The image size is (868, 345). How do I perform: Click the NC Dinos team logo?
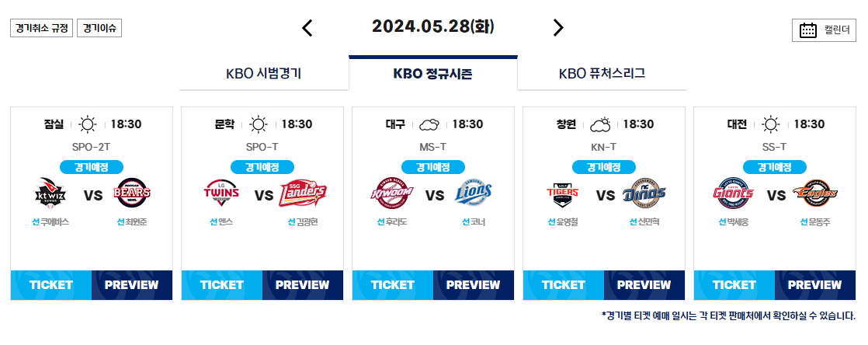[x=644, y=193]
